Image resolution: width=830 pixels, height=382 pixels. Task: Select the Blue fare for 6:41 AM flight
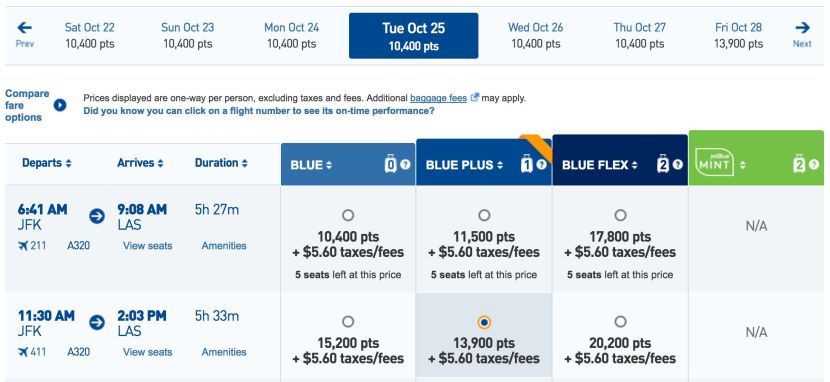(348, 215)
